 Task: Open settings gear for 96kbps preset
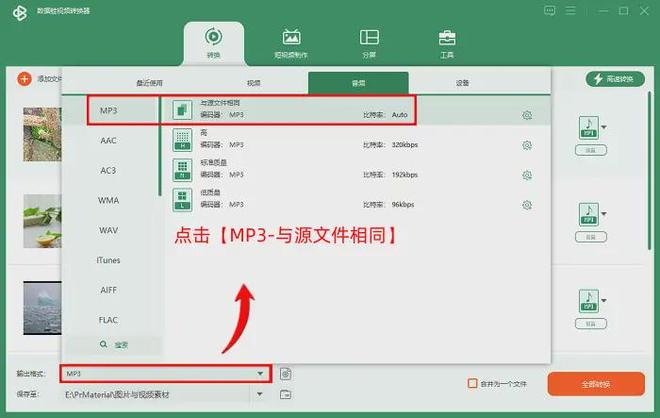[x=527, y=205]
